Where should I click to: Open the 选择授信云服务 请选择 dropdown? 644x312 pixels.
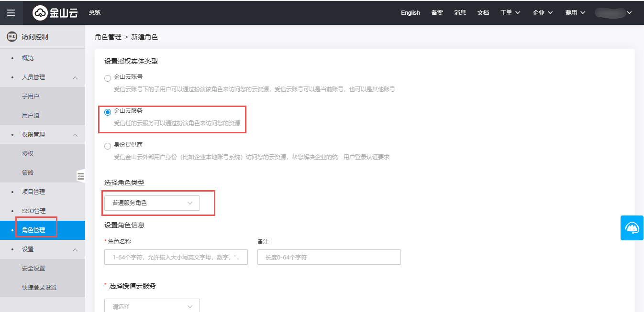(152, 306)
